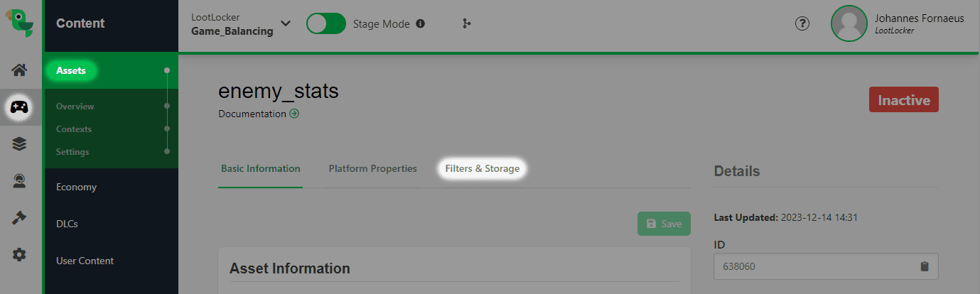The image size is (980, 294).
Task: Click the Save button
Action: [x=664, y=224]
